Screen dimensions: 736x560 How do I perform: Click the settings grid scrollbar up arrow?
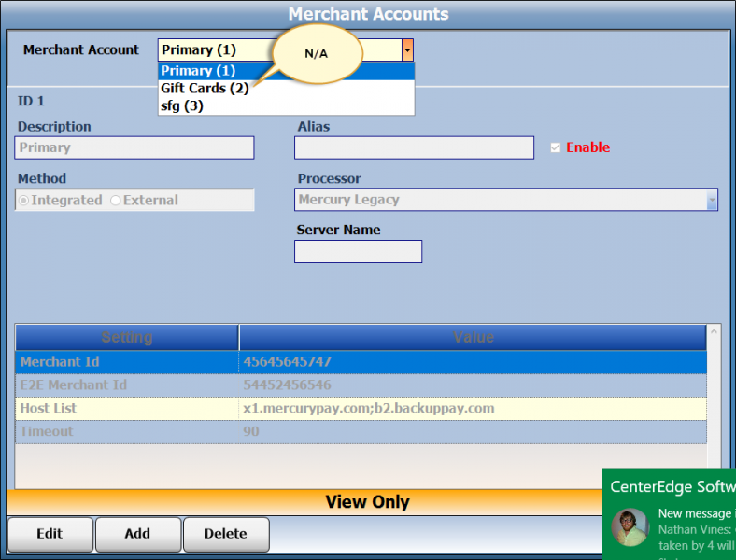pos(715,331)
